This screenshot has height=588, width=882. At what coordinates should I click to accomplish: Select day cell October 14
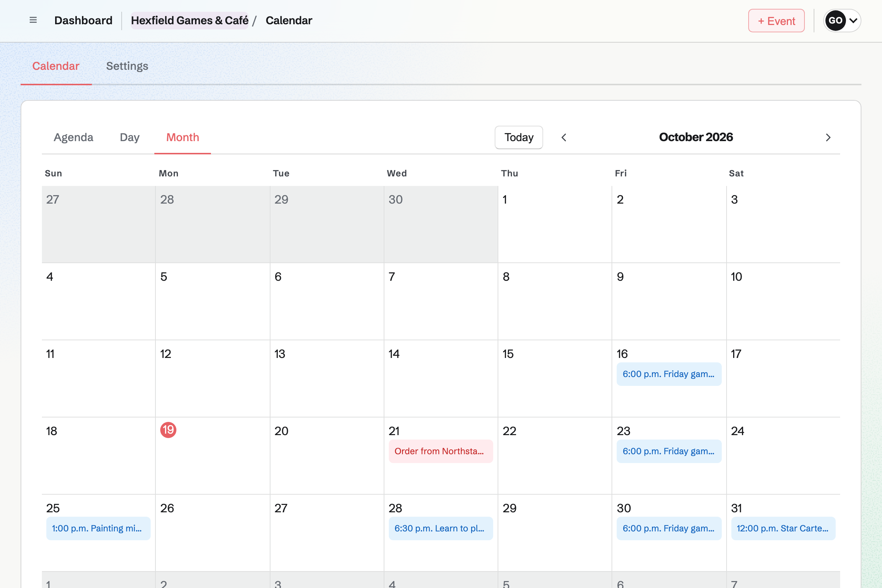pos(441,379)
